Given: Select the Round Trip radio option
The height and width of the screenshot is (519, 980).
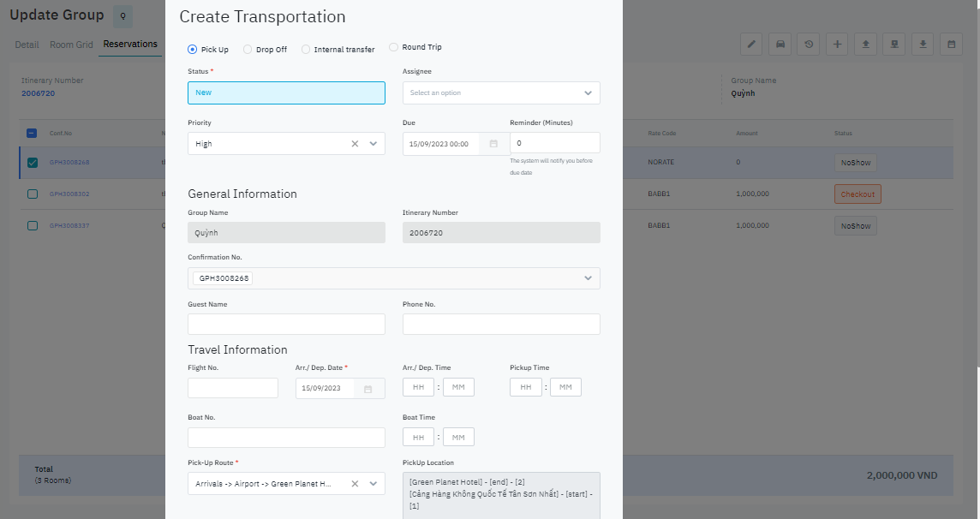Looking at the screenshot, I should [x=394, y=47].
